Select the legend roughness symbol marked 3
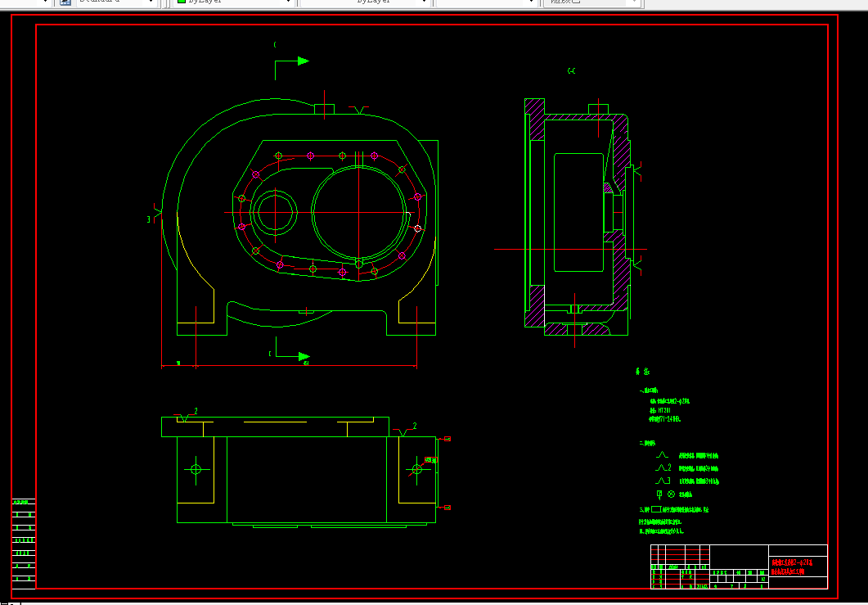 tap(663, 481)
